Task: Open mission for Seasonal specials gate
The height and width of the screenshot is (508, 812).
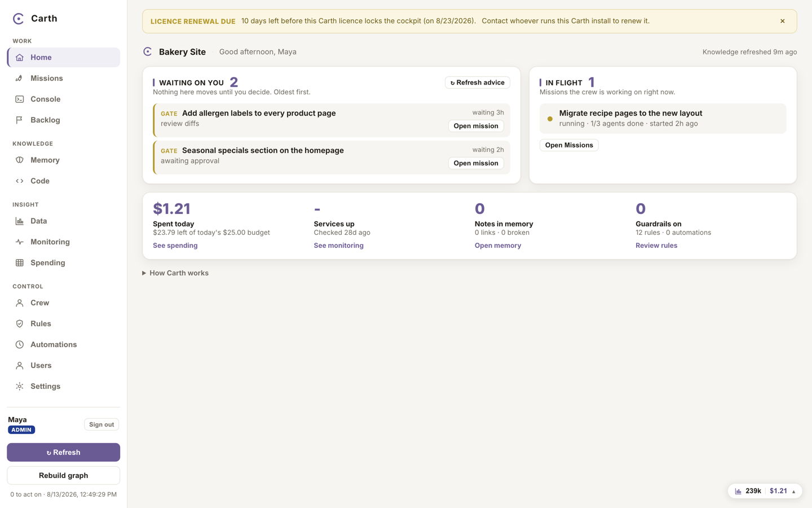Action: click(476, 163)
